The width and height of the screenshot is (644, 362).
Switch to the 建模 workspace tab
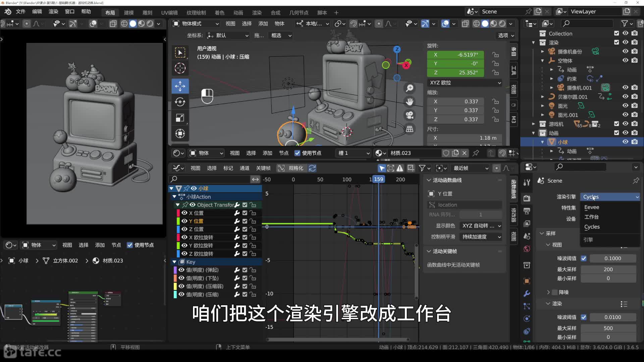pos(129,12)
